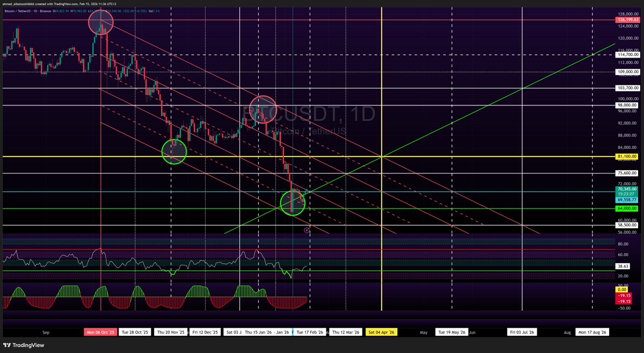
Task: Click the 56,000.00 axis tick value
Action: click(628, 232)
